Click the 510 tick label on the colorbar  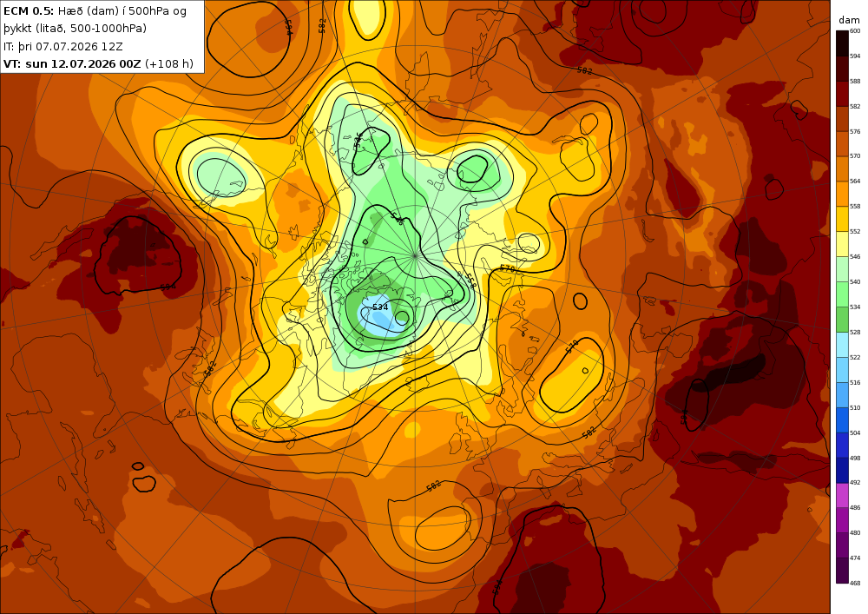click(x=855, y=407)
